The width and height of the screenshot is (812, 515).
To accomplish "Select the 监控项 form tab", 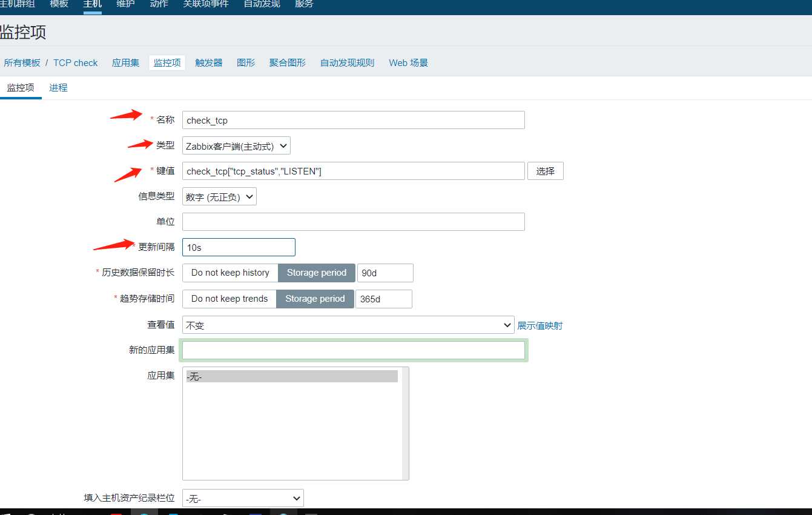I will pyautogui.click(x=21, y=88).
